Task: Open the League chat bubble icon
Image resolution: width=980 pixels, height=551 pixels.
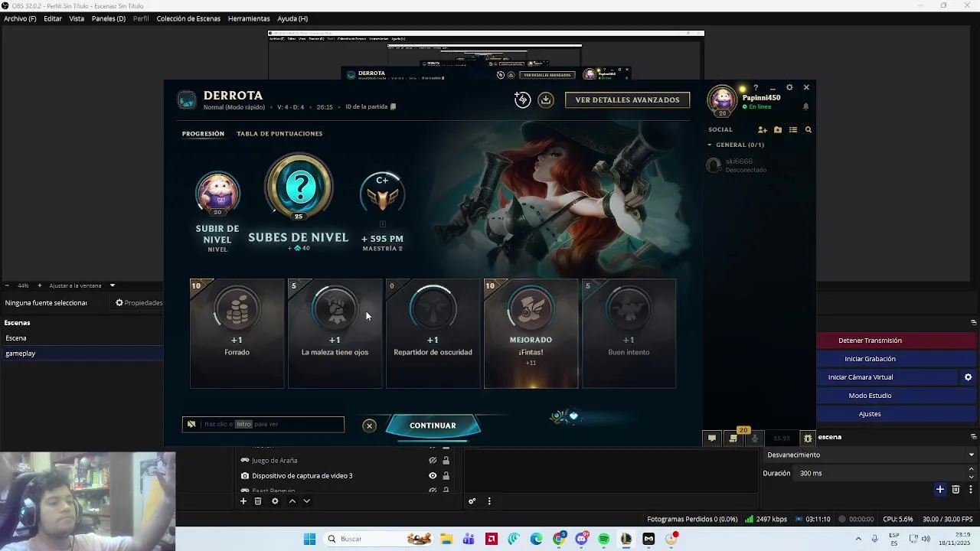Action: (x=712, y=439)
